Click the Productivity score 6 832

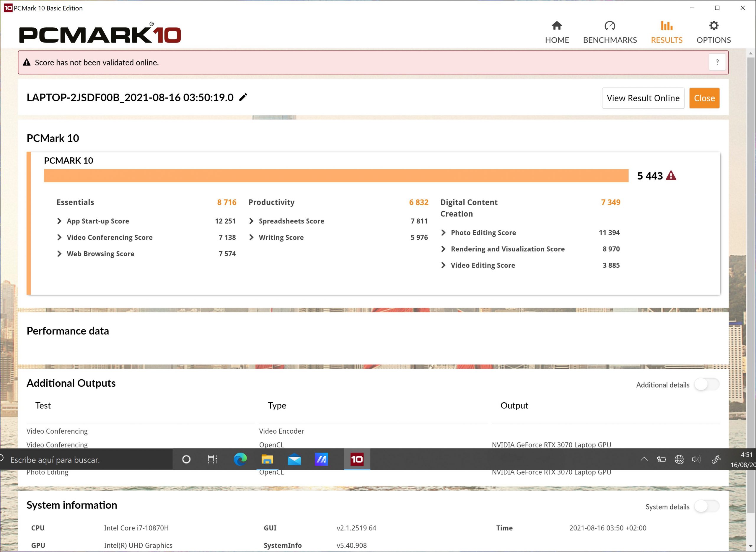tap(418, 202)
